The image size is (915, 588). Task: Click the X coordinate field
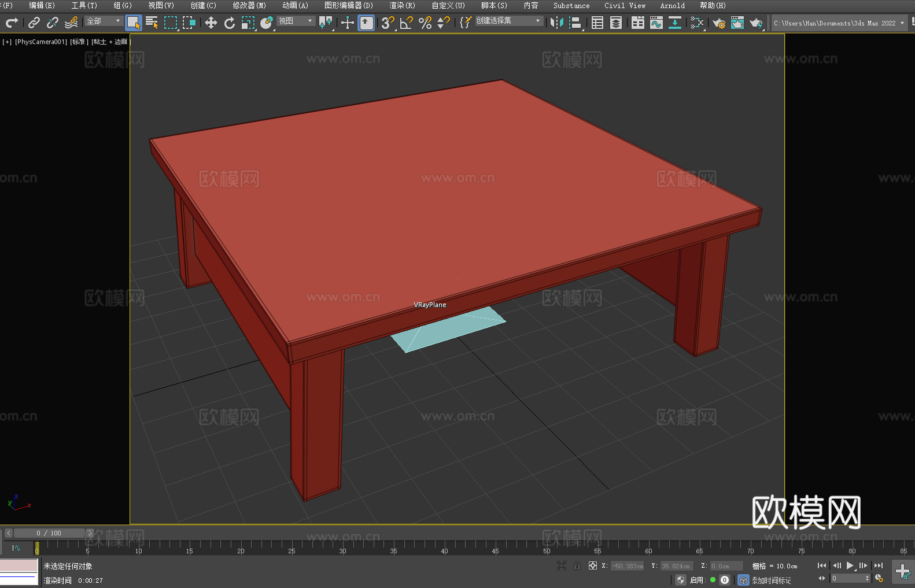(628, 566)
